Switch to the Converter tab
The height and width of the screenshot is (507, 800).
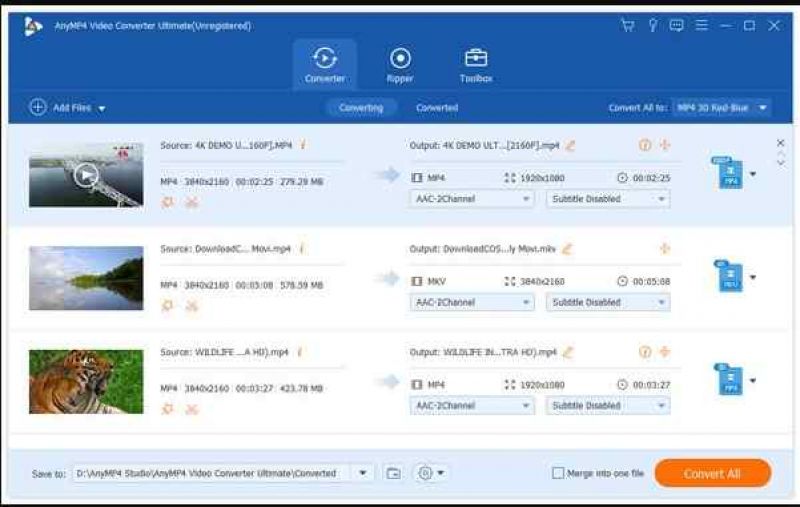pyautogui.click(x=324, y=64)
